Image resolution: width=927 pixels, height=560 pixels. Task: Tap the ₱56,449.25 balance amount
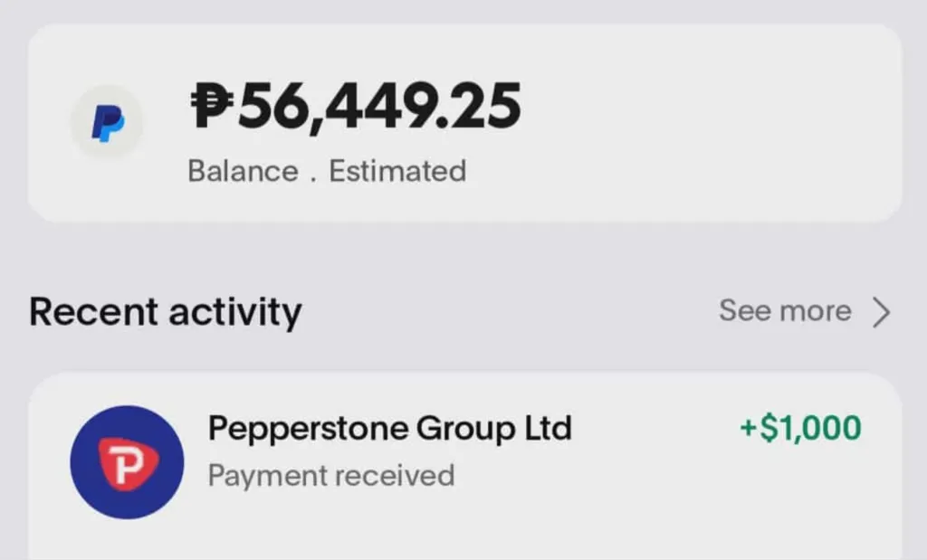point(356,105)
